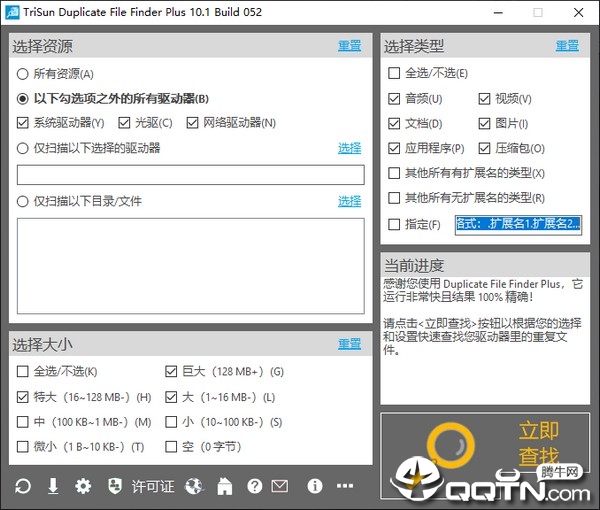The width and height of the screenshot is (600, 510).
Task: Click the 当前进度 progress message text
Action: tap(483, 316)
